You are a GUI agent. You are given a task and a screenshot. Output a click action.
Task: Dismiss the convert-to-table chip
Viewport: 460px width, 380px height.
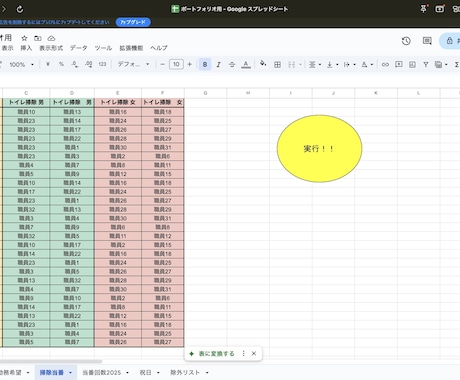254,354
